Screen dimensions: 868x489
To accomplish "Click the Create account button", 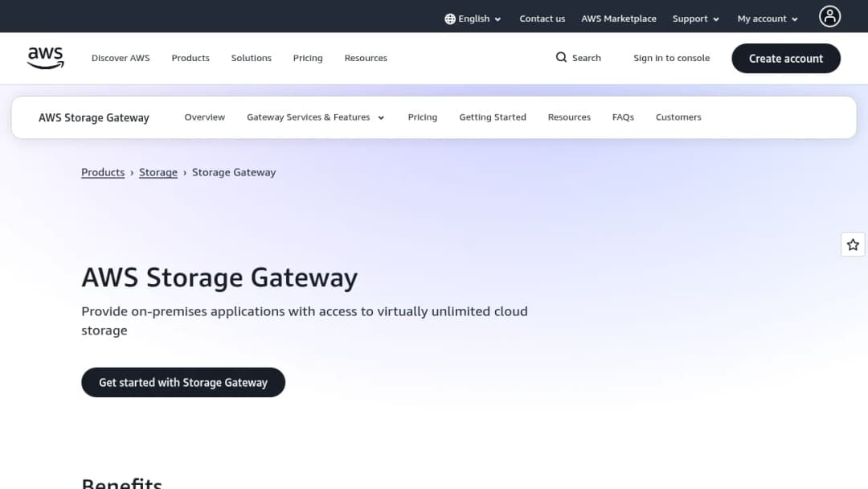I will click(785, 58).
